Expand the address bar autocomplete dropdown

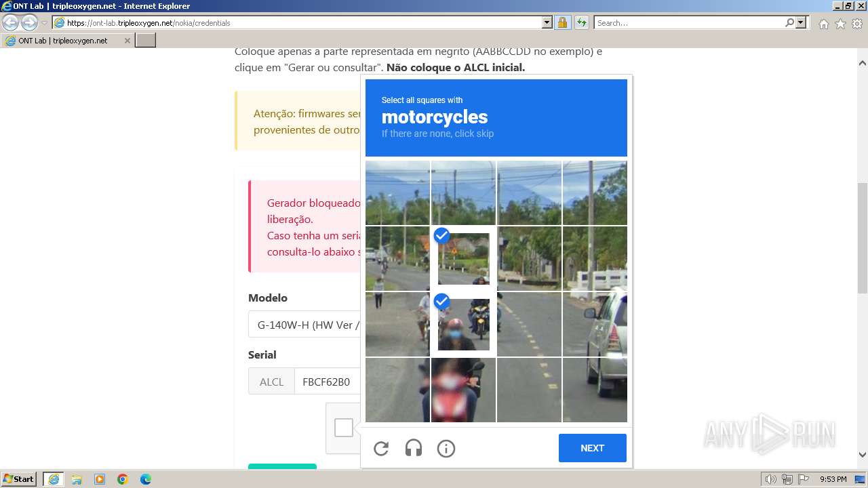[547, 22]
